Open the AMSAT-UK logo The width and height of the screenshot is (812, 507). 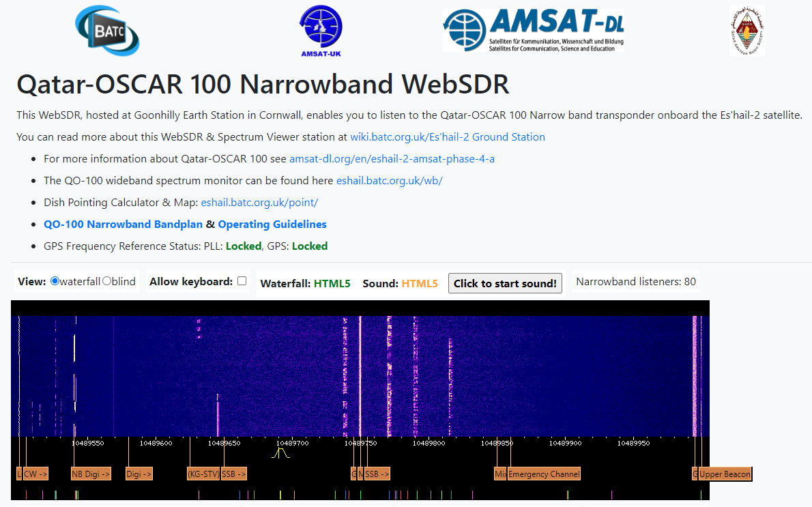coord(321,31)
